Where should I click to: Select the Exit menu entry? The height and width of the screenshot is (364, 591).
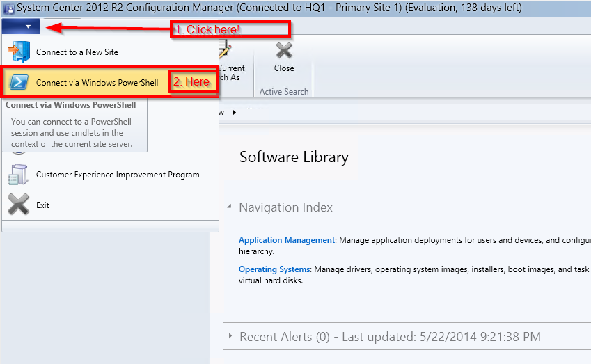point(42,205)
